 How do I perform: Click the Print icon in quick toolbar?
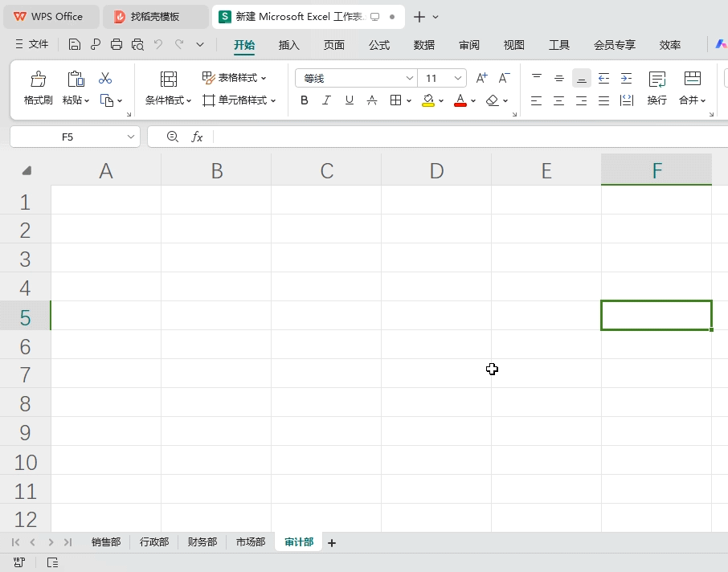[116, 44]
